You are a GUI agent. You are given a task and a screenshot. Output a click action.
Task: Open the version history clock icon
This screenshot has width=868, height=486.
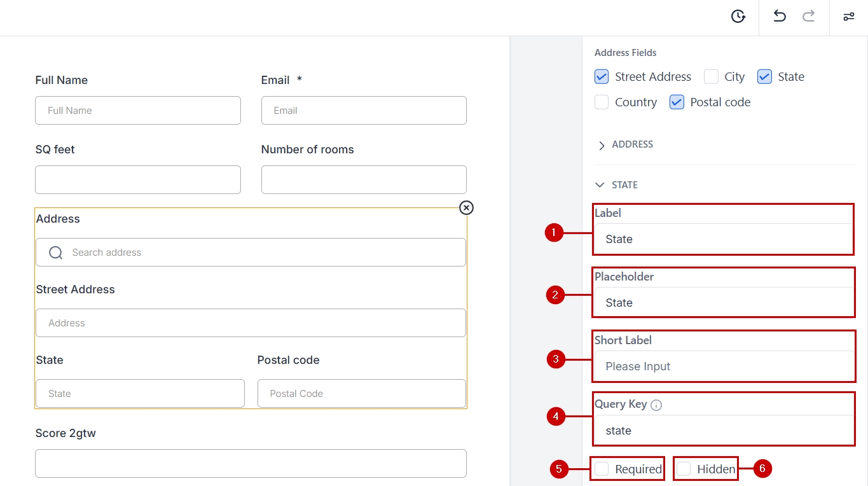point(738,17)
